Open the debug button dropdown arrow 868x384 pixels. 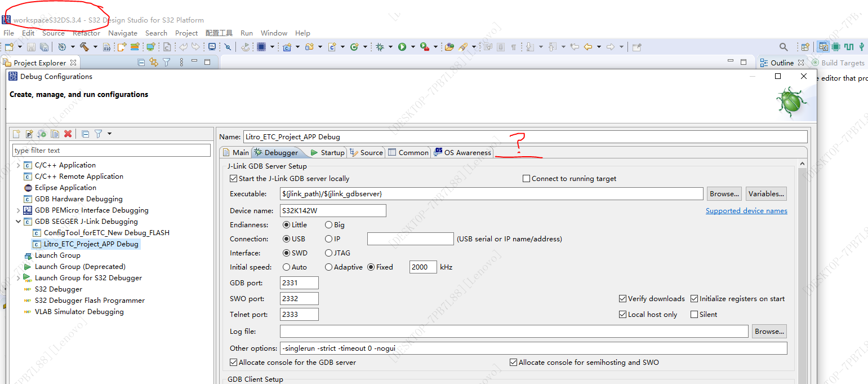click(x=390, y=47)
